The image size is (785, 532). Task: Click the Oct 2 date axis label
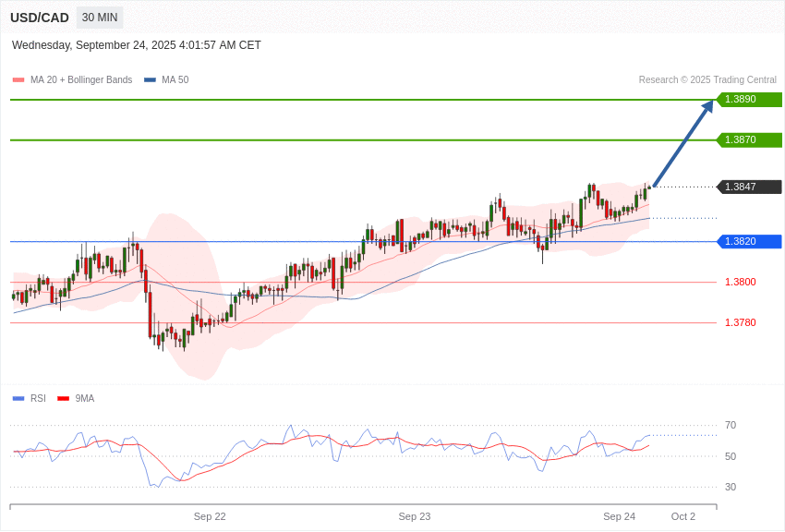tap(683, 516)
